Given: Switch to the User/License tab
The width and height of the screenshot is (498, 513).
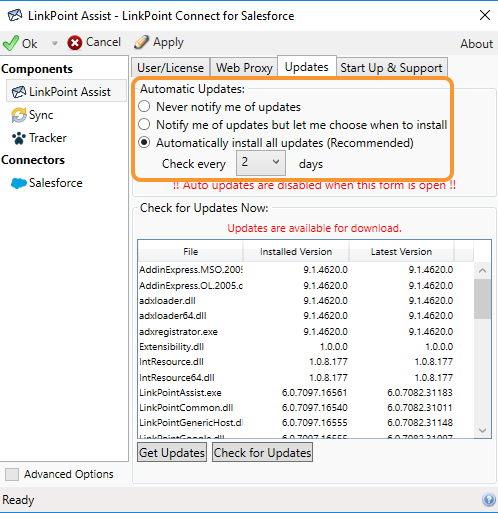Looking at the screenshot, I should [170, 68].
